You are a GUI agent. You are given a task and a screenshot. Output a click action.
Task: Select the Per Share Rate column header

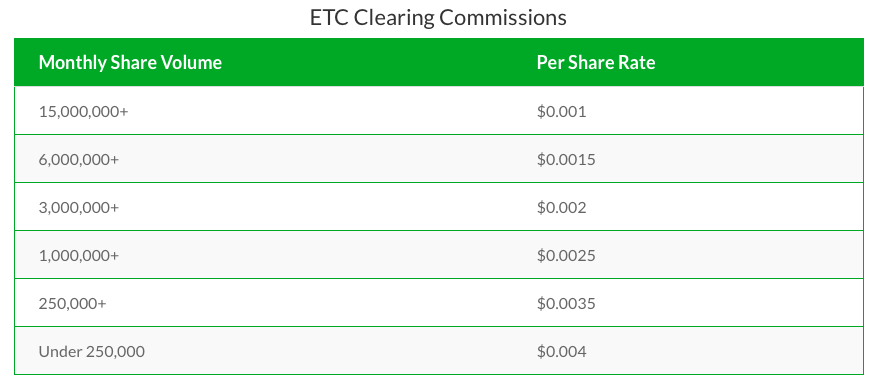click(x=596, y=62)
